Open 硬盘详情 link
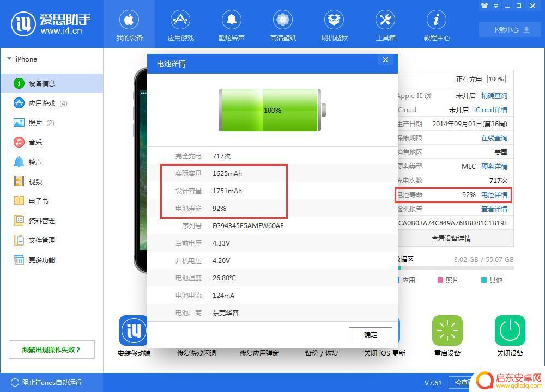This screenshot has height=392, width=545. pos(494,166)
